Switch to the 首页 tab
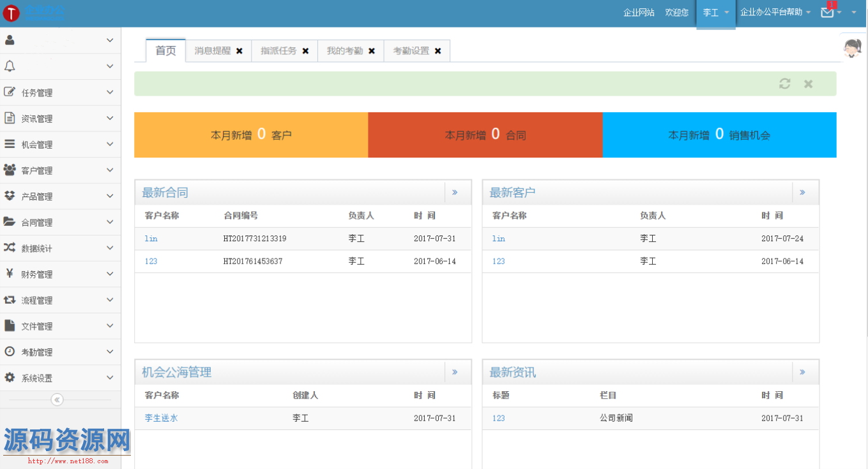Image resolution: width=868 pixels, height=469 pixels. (165, 51)
